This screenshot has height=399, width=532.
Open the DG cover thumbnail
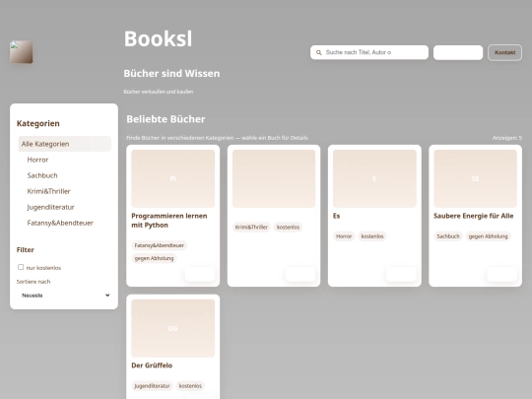[x=173, y=328]
